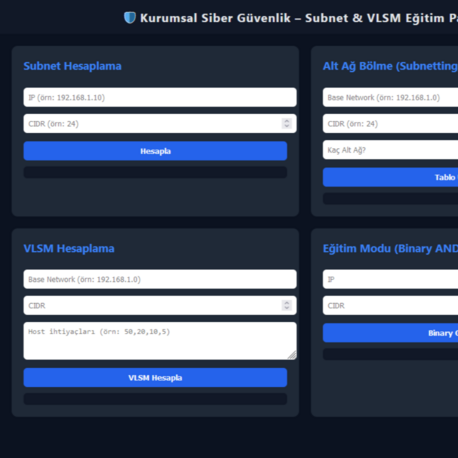The height and width of the screenshot is (458, 458).
Task: Focus the CIDR field in Eğitim Modu
Action: [390, 305]
